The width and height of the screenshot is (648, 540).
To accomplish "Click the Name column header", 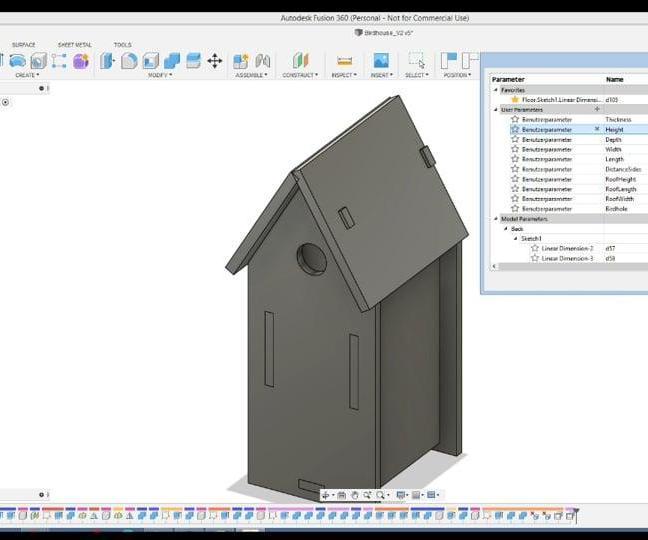I will 615,79.
